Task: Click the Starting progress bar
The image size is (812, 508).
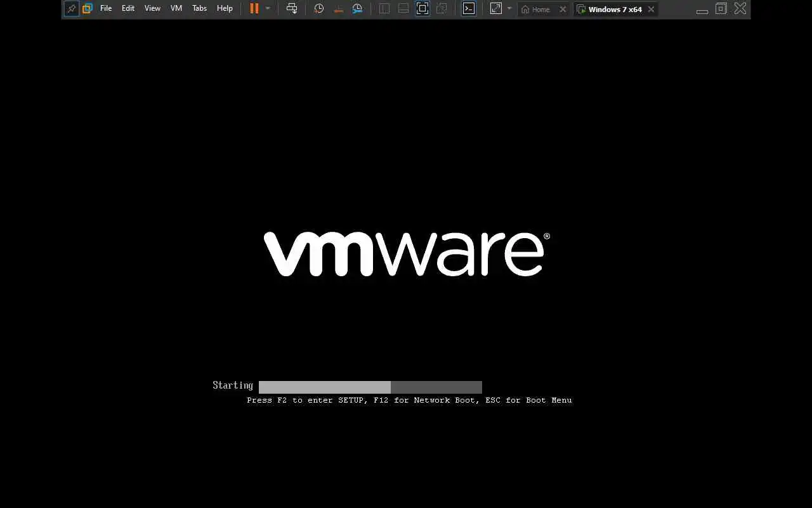Action: click(370, 387)
